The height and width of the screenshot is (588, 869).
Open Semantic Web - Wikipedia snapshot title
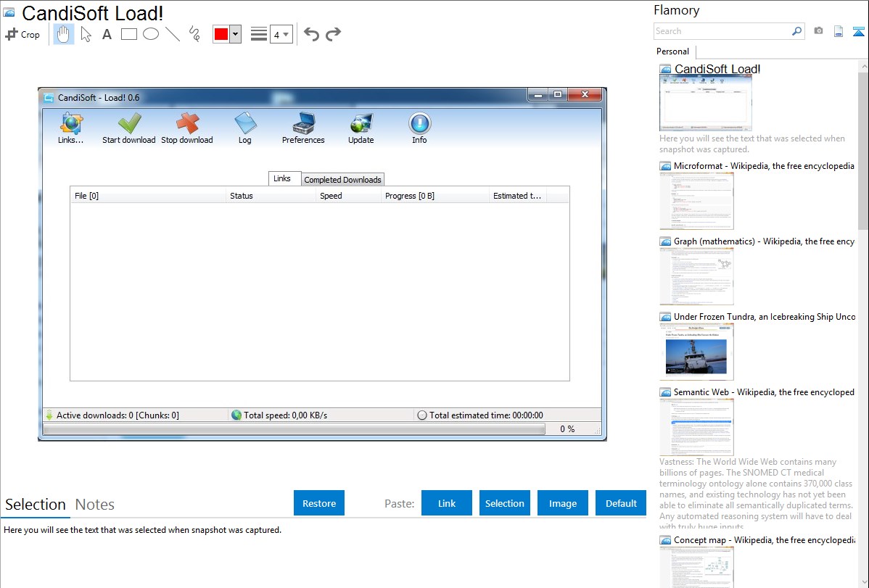[x=764, y=392]
